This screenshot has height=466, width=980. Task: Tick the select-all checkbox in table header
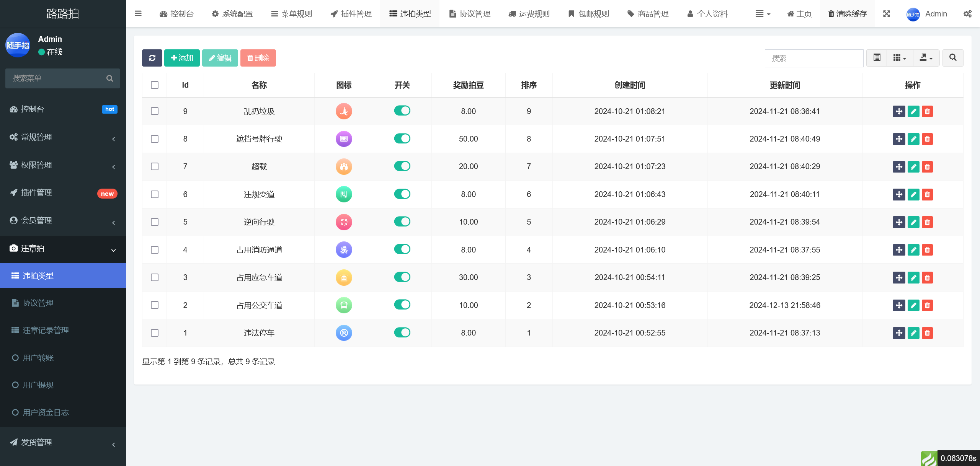(x=155, y=85)
